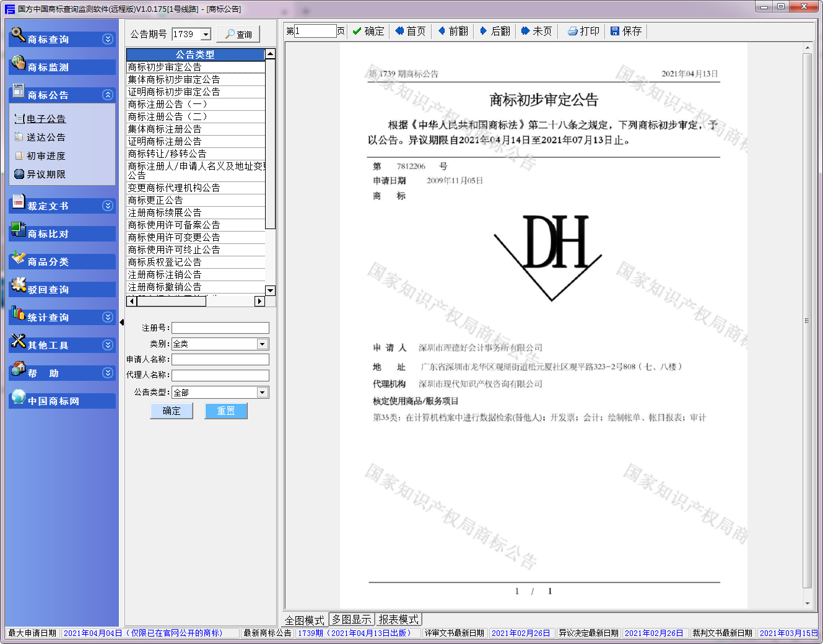Open 商品分类 in the sidebar
Screen dimensions: 823x644
48,261
